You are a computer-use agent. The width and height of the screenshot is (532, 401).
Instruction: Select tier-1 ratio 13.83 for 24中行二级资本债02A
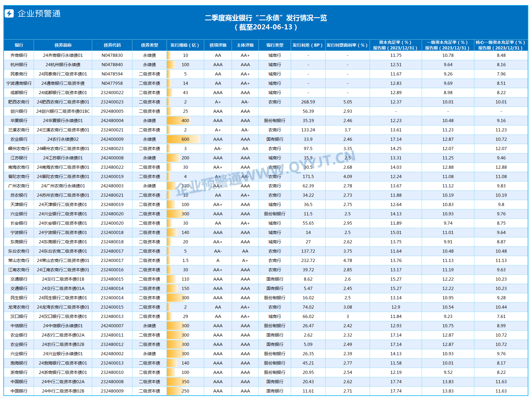pos(448,382)
